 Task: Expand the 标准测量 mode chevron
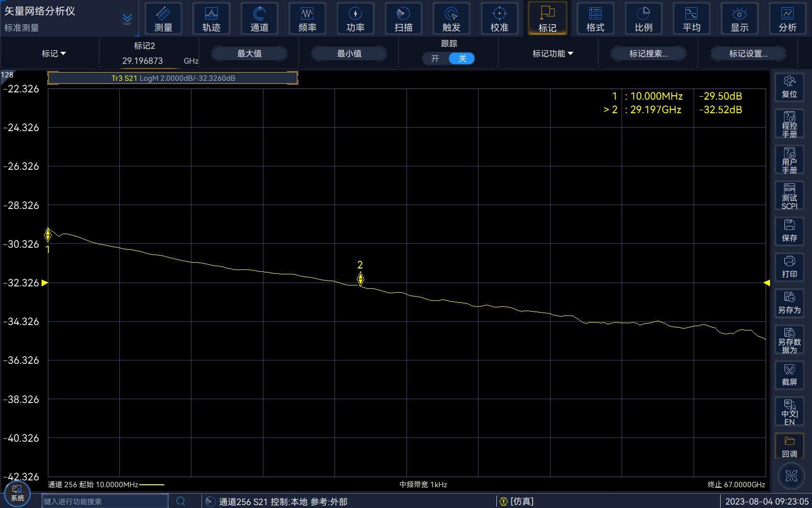pyautogui.click(x=127, y=19)
